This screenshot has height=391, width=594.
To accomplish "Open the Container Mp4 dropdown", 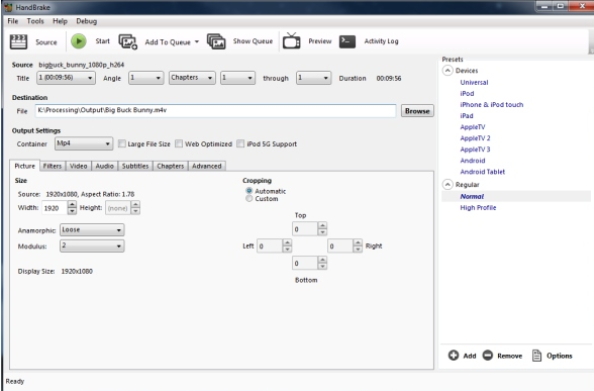I will (84, 144).
